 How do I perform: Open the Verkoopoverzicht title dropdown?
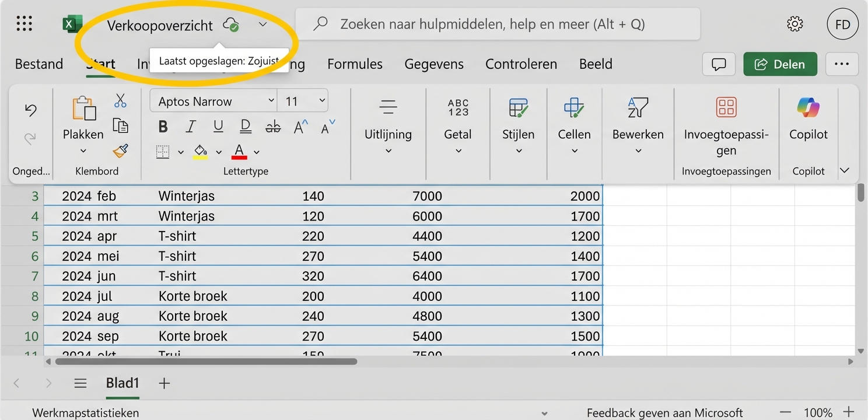262,24
